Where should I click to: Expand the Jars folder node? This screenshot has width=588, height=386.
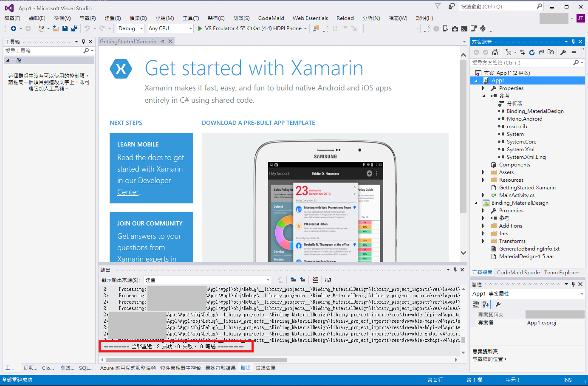pyautogui.click(x=483, y=234)
